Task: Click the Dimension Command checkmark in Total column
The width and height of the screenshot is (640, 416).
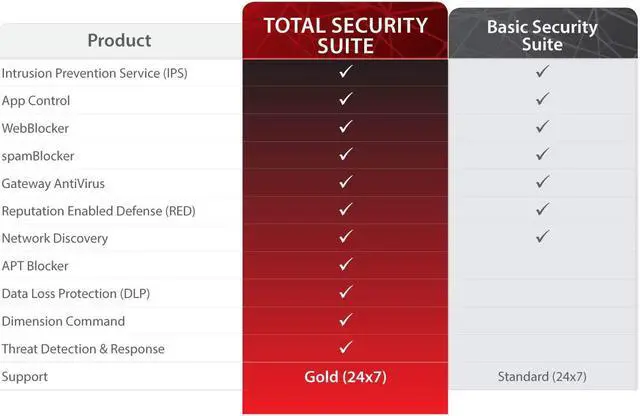Action: coord(345,320)
